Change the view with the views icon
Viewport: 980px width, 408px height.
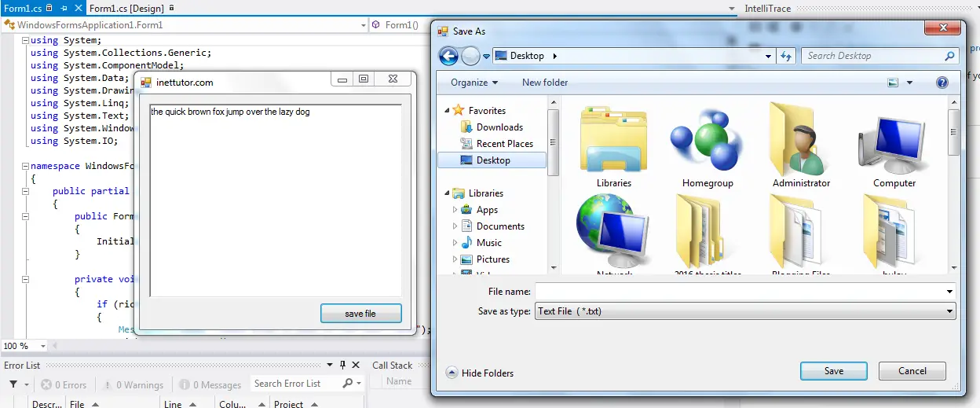tap(893, 83)
